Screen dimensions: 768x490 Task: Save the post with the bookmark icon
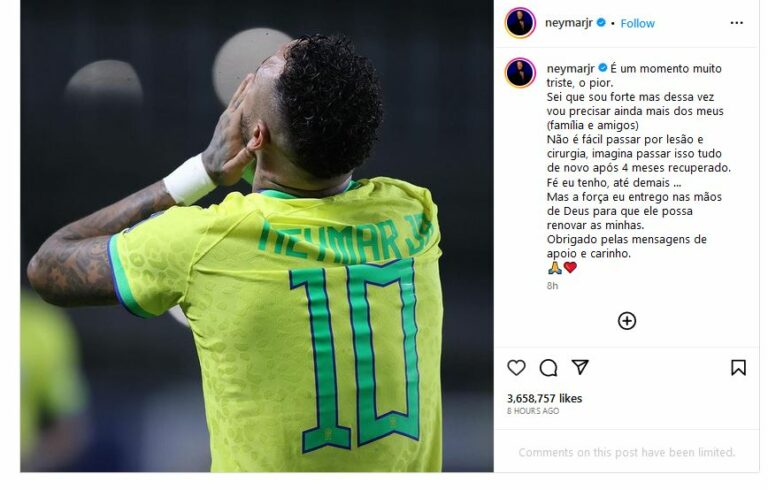(x=738, y=368)
